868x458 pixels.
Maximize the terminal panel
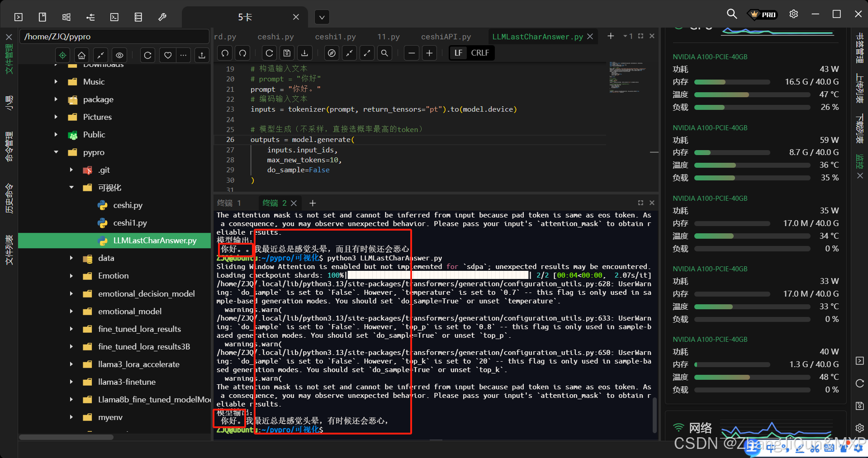click(x=640, y=203)
